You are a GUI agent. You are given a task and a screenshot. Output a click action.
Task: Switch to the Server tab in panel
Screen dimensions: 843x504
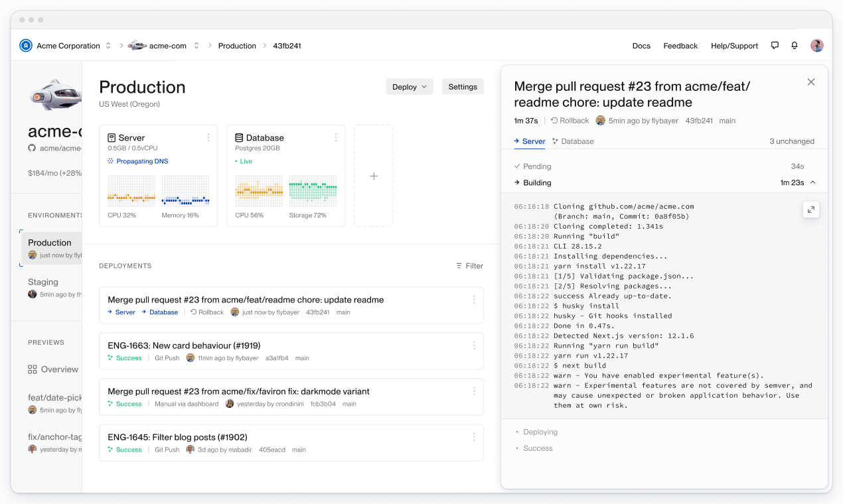pyautogui.click(x=529, y=141)
